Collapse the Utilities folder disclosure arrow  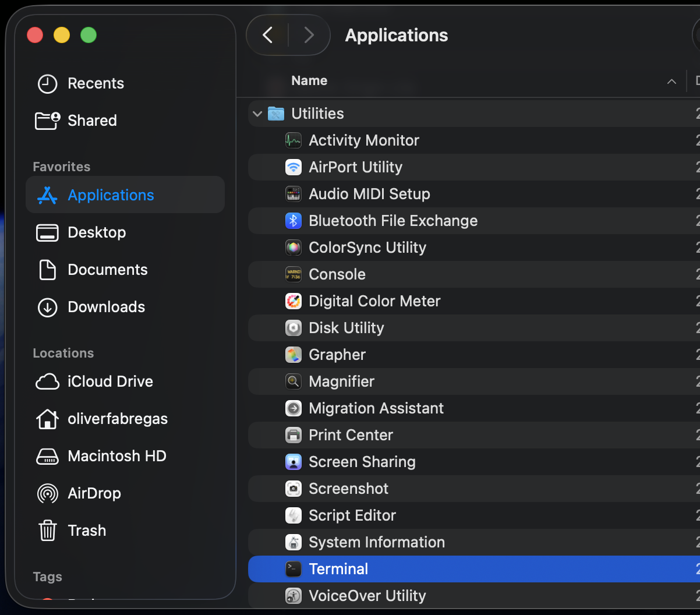257,114
